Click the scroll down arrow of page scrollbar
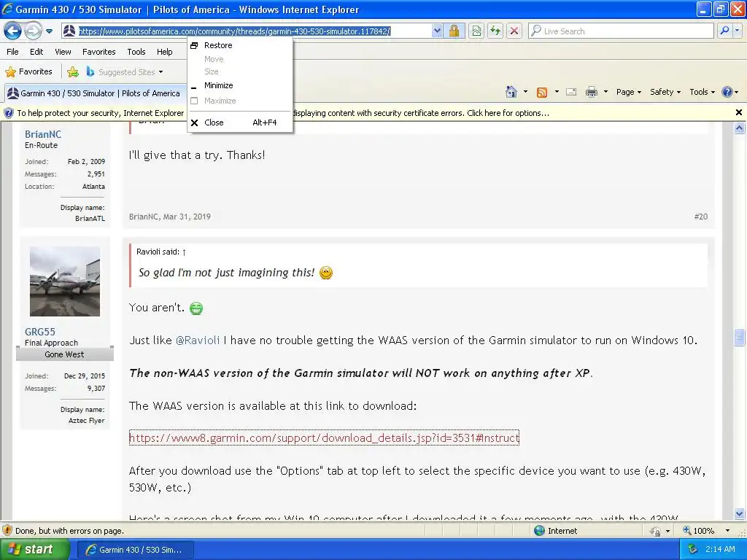The height and width of the screenshot is (560, 747). [x=739, y=514]
